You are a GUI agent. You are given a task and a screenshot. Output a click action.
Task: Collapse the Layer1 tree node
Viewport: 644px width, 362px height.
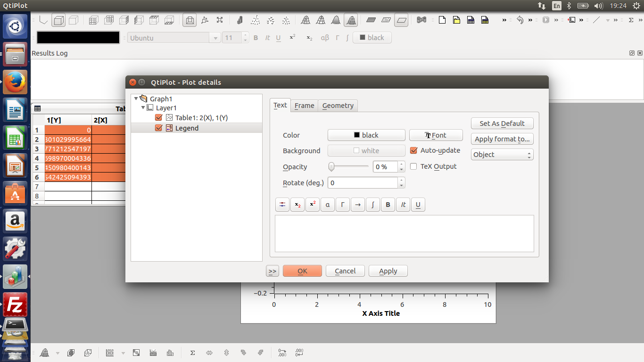(x=143, y=108)
